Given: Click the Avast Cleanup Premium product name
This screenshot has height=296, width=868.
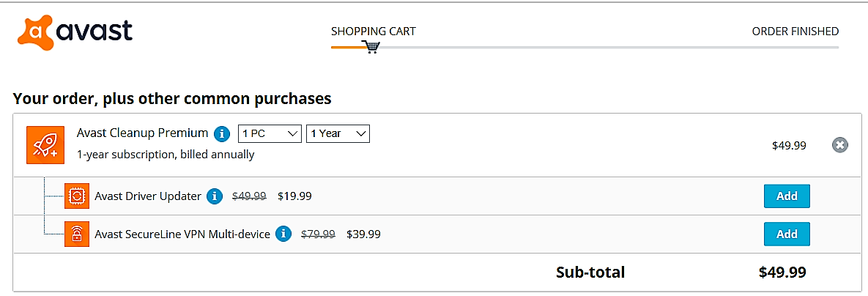Looking at the screenshot, I should 142,133.
